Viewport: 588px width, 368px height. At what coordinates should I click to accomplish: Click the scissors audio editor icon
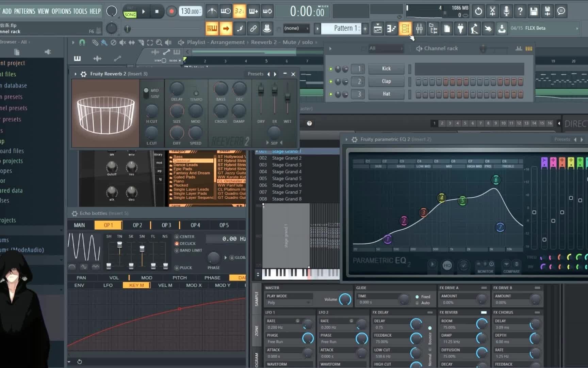pyautogui.click(x=492, y=11)
